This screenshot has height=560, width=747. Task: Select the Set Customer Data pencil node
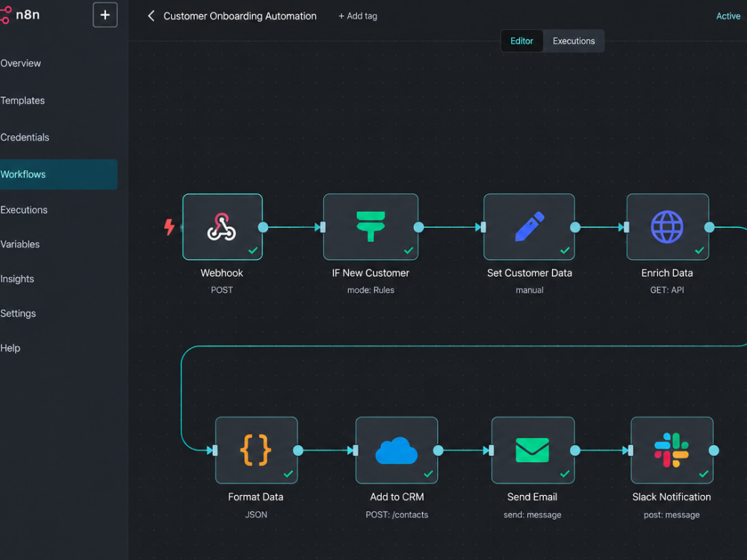tap(529, 227)
